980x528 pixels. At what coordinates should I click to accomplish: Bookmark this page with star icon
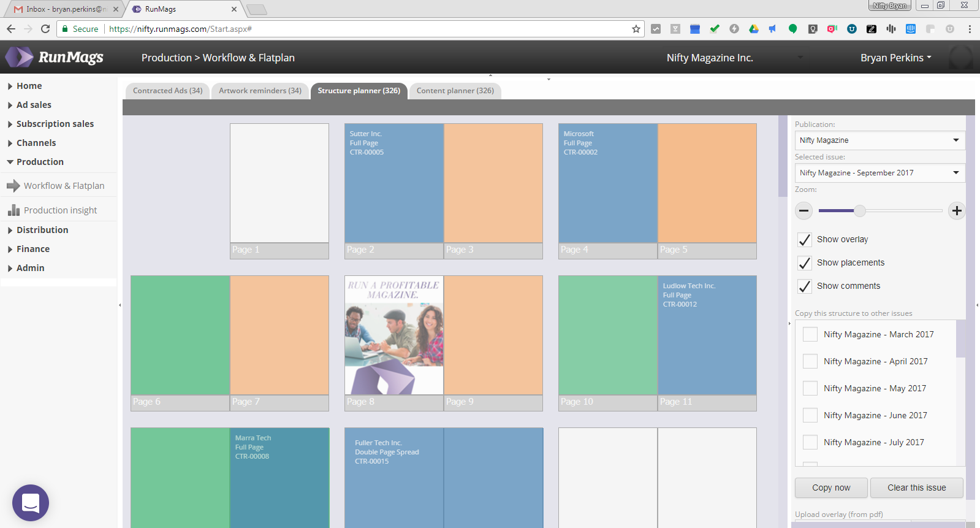(636, 29)
